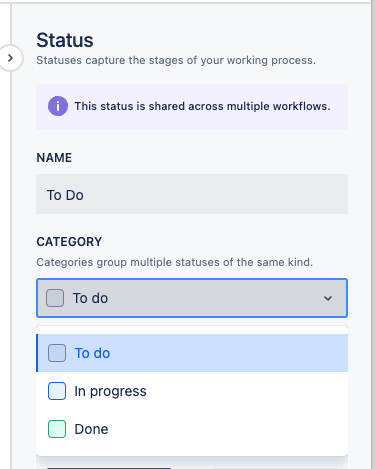This screenshot has width=375, height=469.
Task: Click the CATEGORY section label
Action: pyautogui.click(x=69, y=242)
